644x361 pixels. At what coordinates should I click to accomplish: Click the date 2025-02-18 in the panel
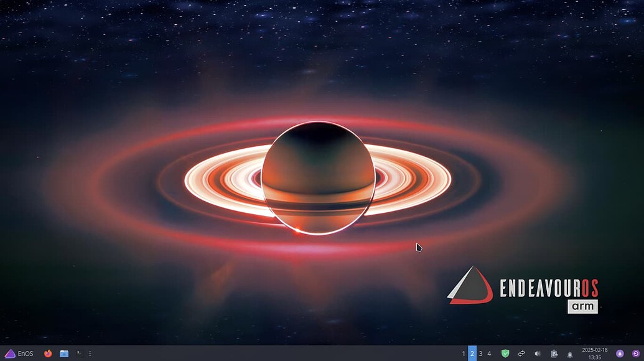(595, 349)
